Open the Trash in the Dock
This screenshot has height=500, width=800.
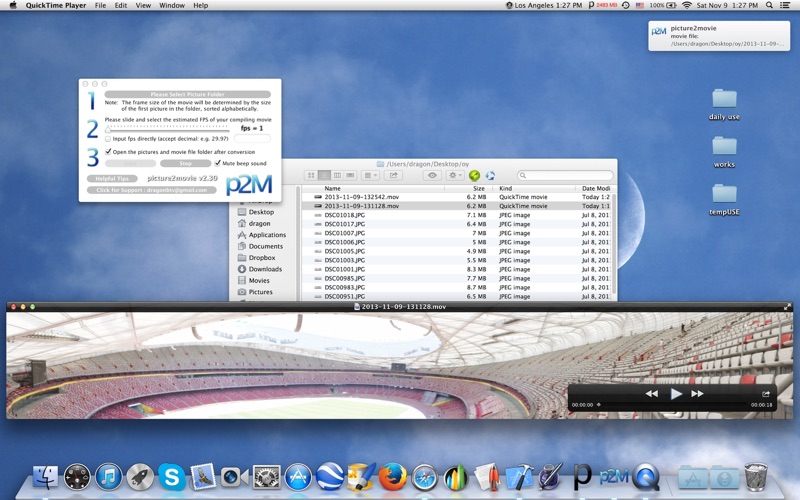click(756, 477)
